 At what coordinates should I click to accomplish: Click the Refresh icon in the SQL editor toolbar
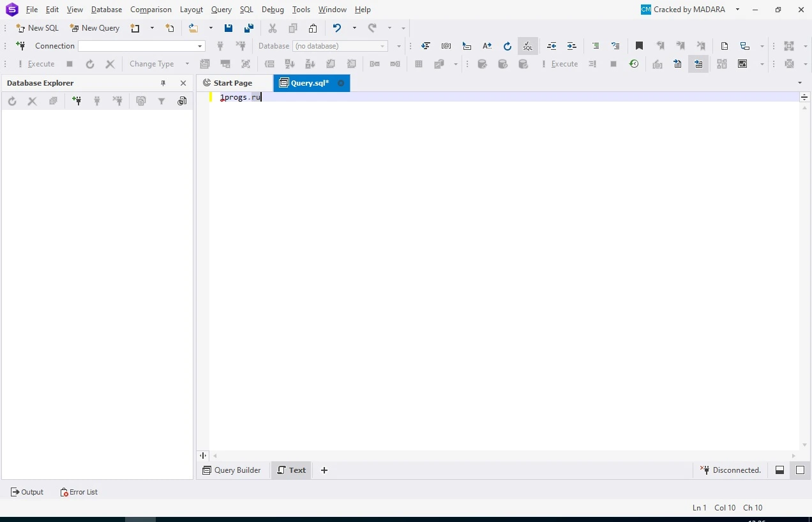point(507,46)
